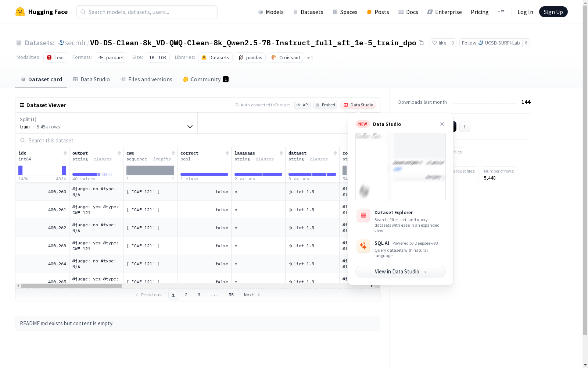Click the SQL AI sparkle icon
The height and width of the screenshot is (368, 588).
363,246
